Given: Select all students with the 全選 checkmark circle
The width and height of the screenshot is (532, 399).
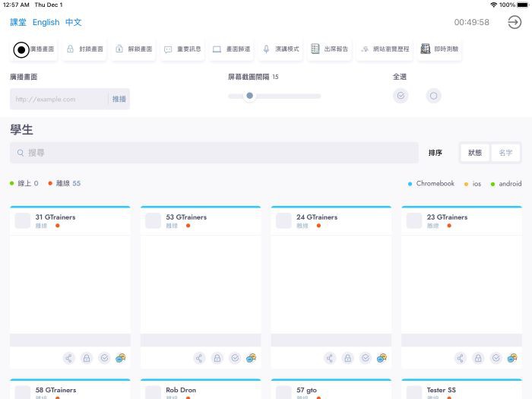Looking at the screenshot, I should pos(401,96).
